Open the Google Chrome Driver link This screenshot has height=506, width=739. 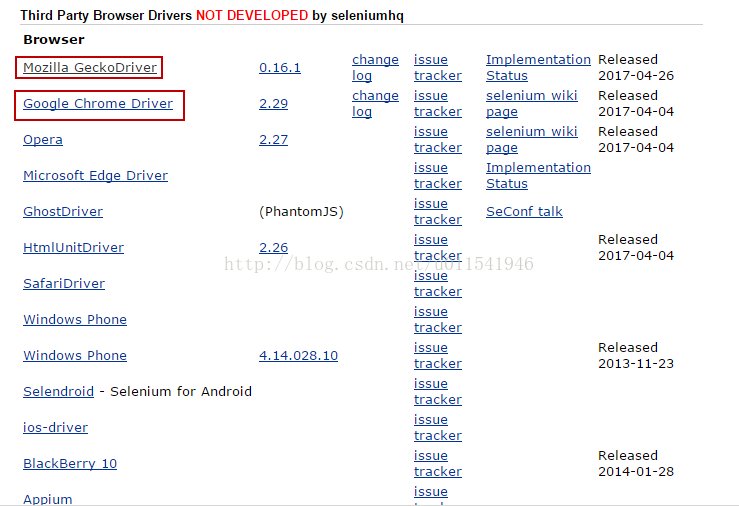(x=98, y=104)
